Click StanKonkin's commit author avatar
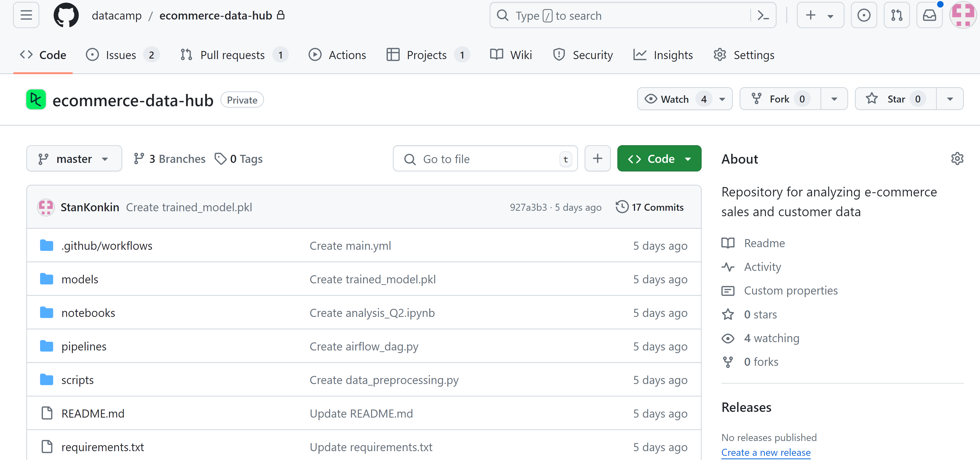980x460 pixels. pyautogui.click(x=46, y=207)
